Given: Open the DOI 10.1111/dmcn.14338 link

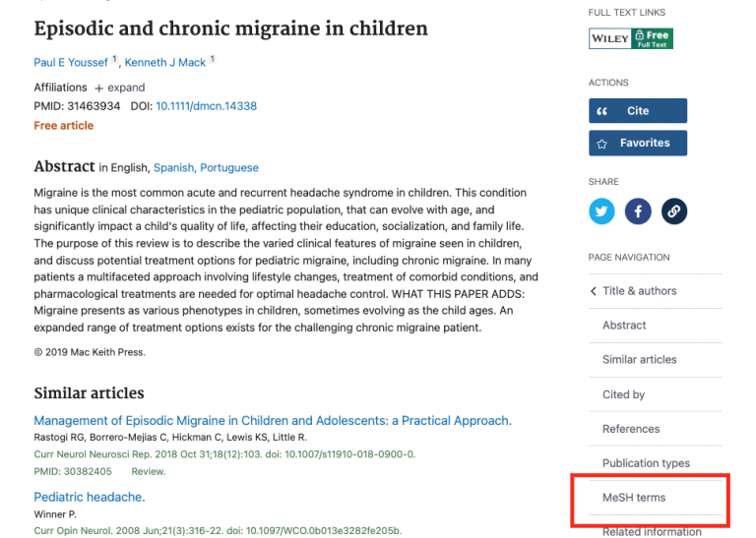Looking at the screenshot, I should pos(206,106).
